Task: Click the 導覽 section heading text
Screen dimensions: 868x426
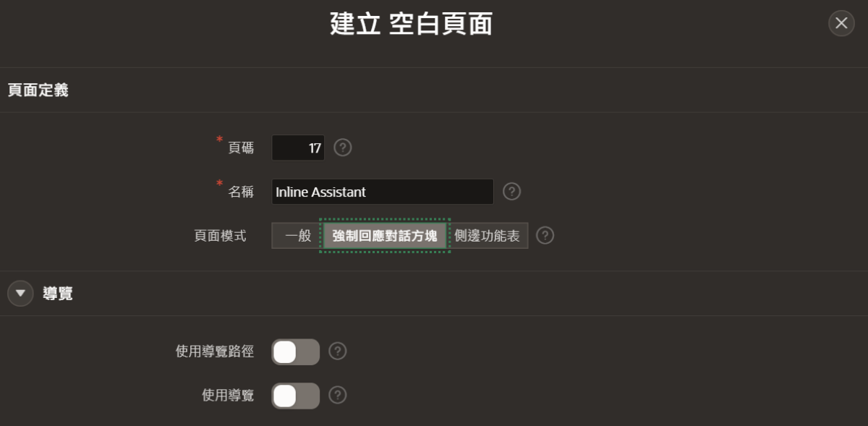Action: (58, 293)
